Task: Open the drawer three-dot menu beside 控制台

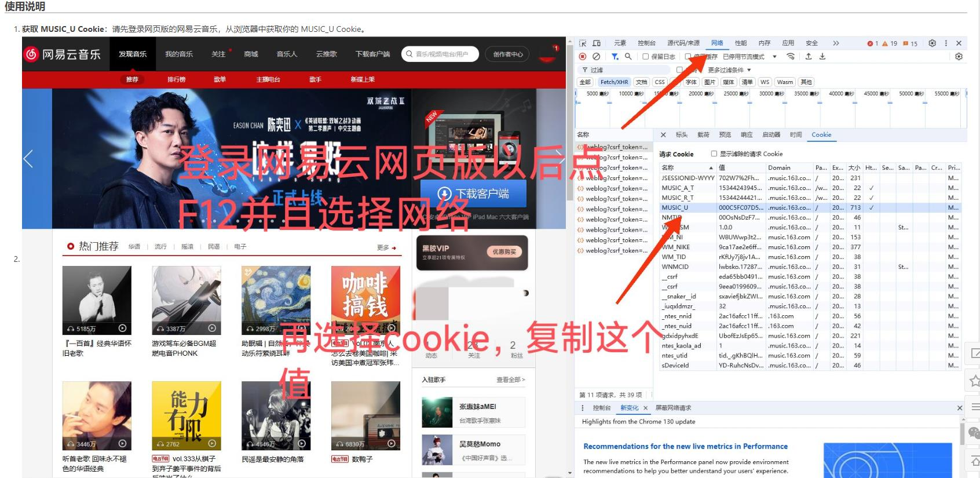Action: 583,408
